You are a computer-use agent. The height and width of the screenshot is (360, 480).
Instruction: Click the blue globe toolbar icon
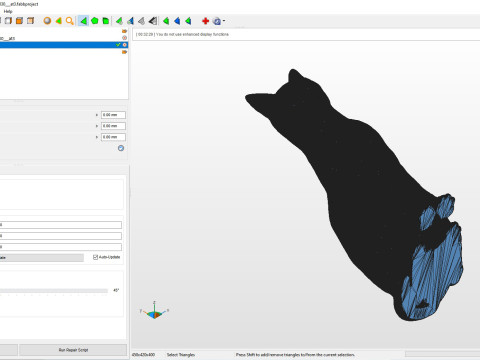click(217, 21)
